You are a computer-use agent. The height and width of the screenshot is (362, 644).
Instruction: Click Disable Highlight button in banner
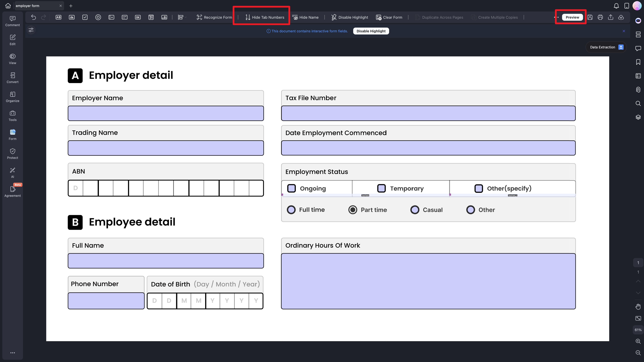click(371, 31)
